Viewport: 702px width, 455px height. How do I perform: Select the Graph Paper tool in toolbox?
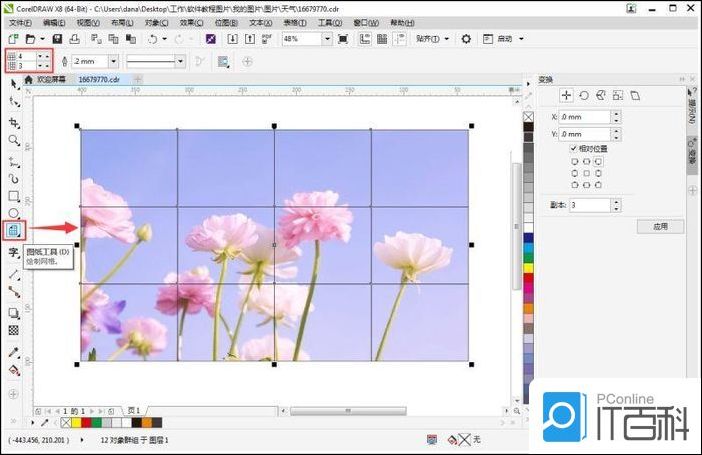click(x=14, y=230)
